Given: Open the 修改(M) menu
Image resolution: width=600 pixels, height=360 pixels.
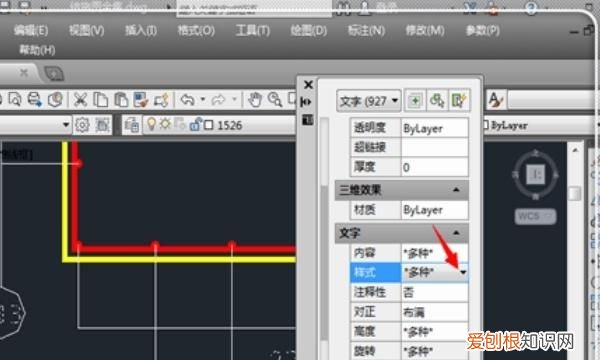Looking at the screenshot, I should pyautogui.click(x=425, y=30).
